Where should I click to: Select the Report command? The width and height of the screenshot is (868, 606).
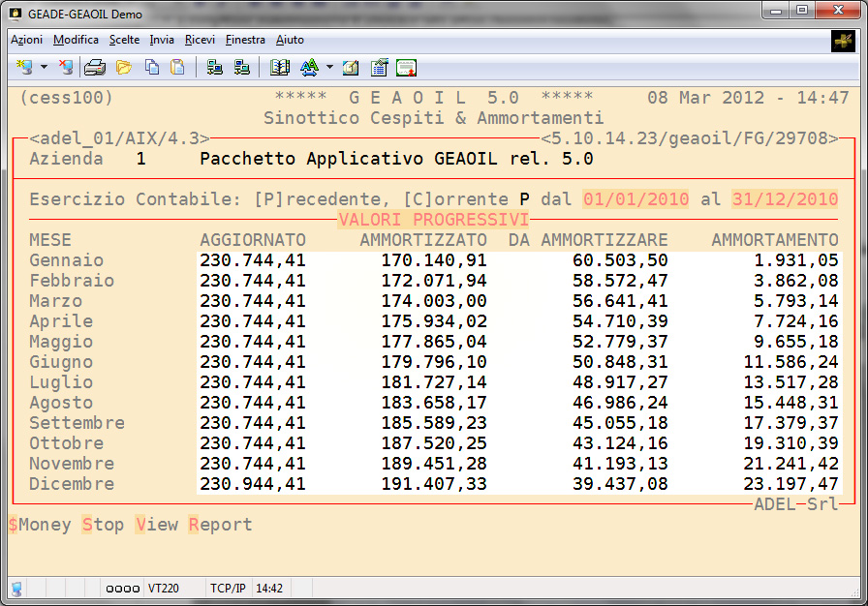(220, 525)
